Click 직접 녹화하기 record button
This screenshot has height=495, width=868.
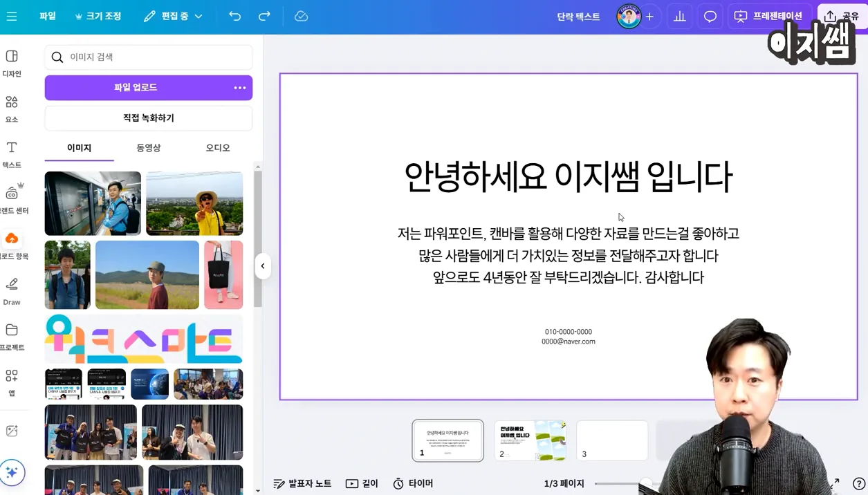(x=149, y=118)
